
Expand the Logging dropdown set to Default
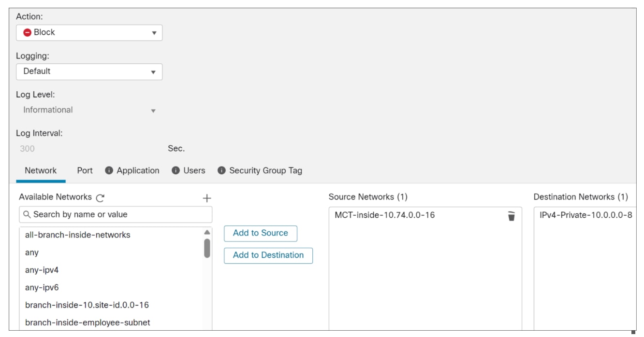pos(89,71)
